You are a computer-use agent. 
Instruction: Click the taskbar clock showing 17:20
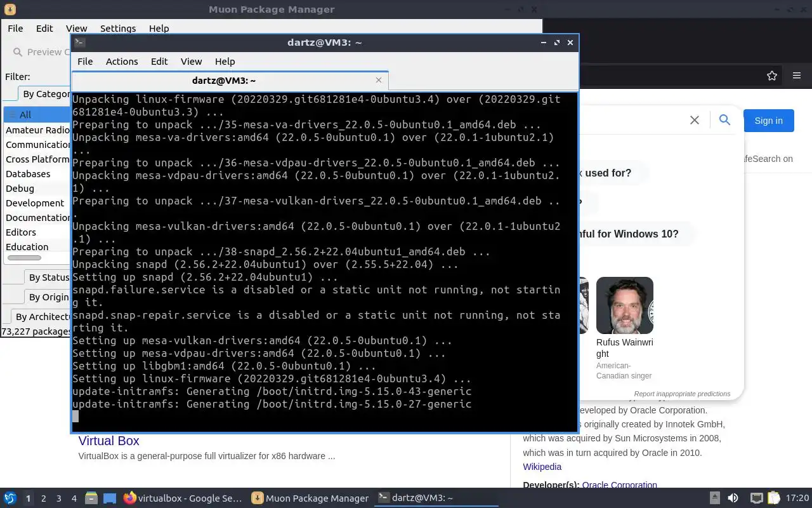(x=797, y=498)
